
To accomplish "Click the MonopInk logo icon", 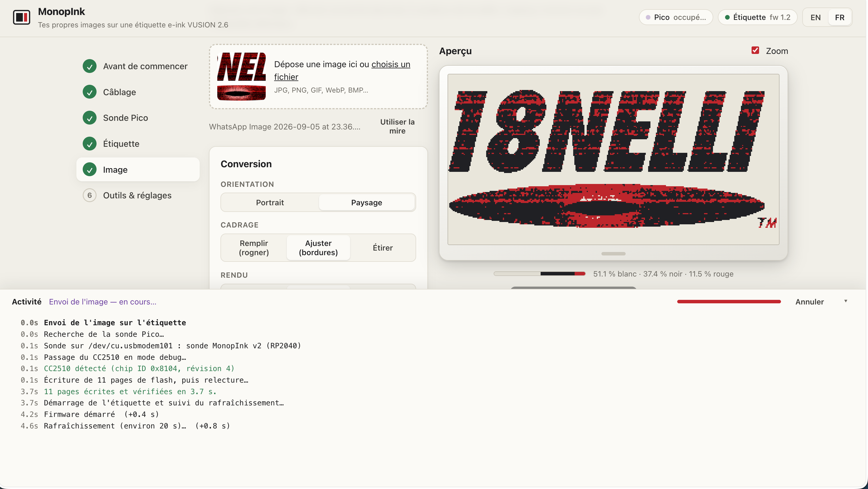I will coord(22,17).
